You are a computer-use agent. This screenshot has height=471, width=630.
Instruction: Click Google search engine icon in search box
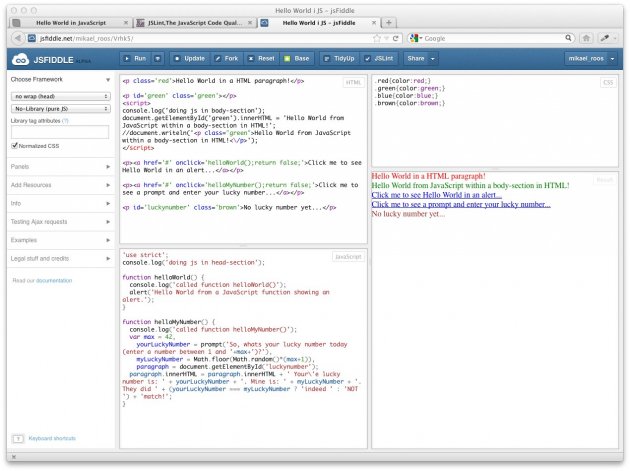pyautogui.click(x=414, y=38)
